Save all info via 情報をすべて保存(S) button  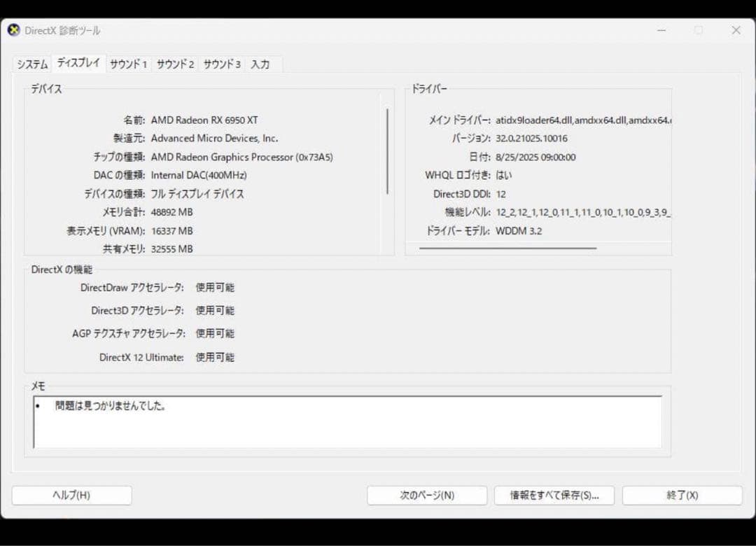point(554,495)
